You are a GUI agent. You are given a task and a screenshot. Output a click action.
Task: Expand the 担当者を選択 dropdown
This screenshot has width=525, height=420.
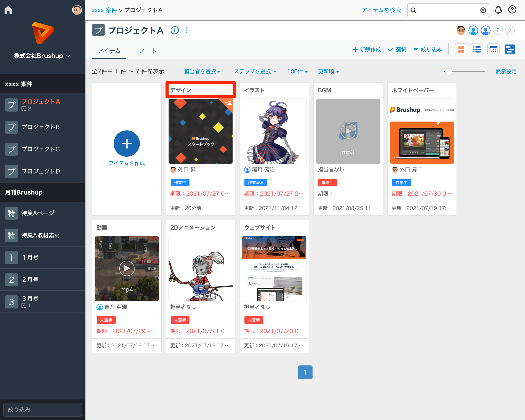tap(202, 72)
